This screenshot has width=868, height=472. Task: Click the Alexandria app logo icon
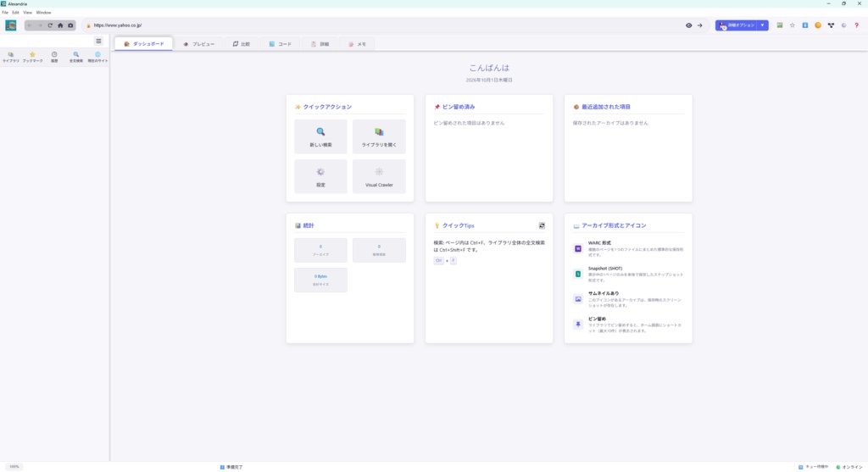point(10,25)
